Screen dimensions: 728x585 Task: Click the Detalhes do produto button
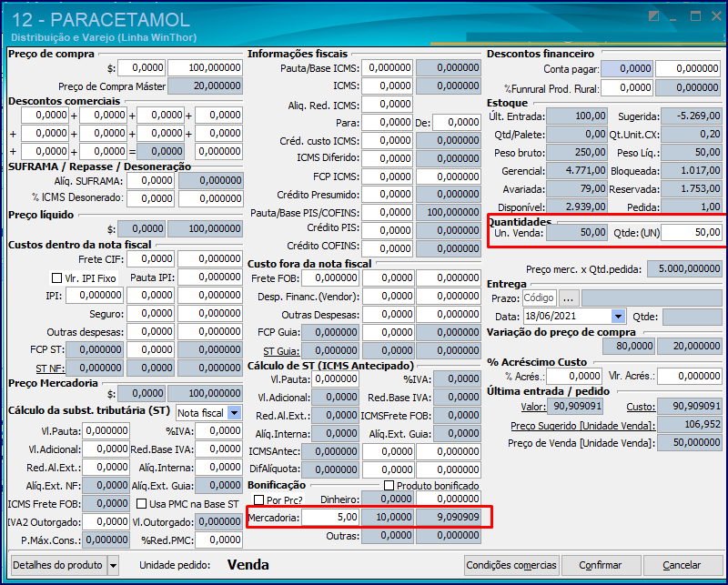[x=58, y=566]
